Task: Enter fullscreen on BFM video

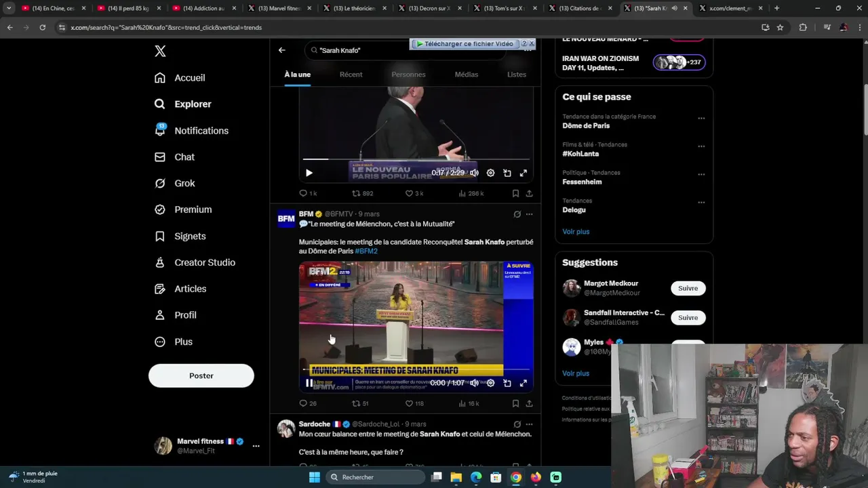Action: [x=524, y=383]
